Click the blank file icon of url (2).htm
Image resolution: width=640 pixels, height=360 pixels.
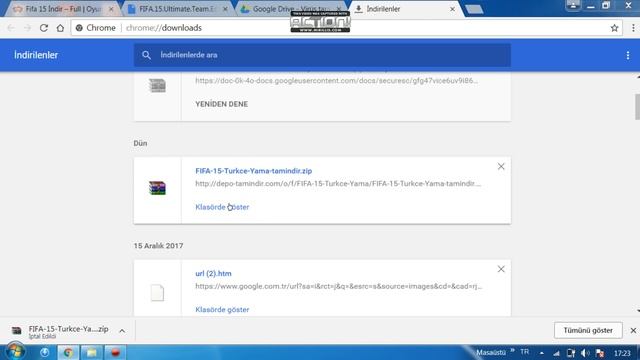157,293
